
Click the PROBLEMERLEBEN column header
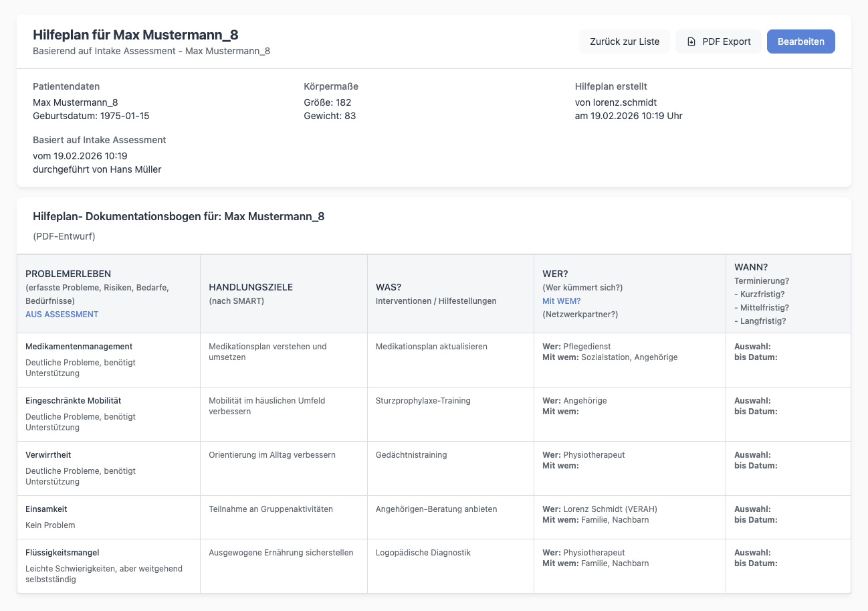click(x=68, y=273)
